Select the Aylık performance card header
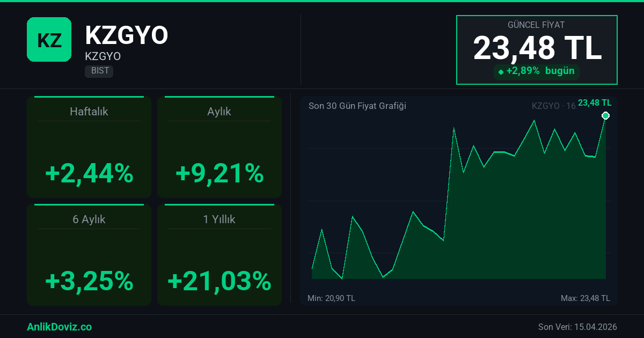 pyautogui.click(x=219, y=112)
